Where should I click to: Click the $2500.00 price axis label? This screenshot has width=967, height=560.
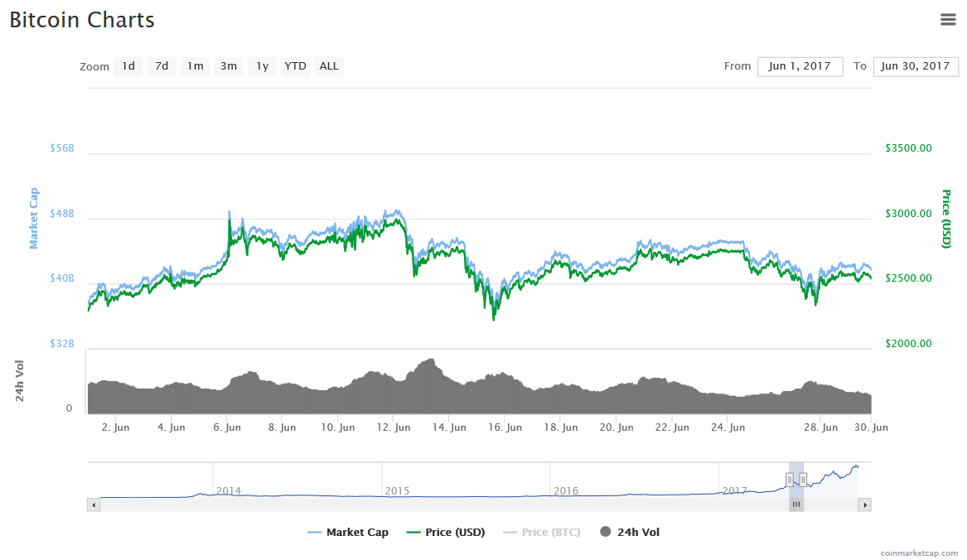click(908, 278)
